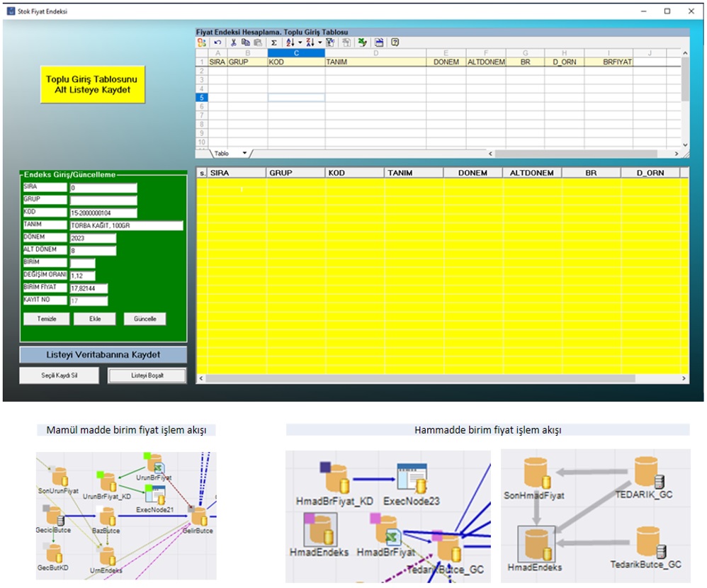
Task: Click the yellow list horizontal scrollbar
Action: coord(439,379)
